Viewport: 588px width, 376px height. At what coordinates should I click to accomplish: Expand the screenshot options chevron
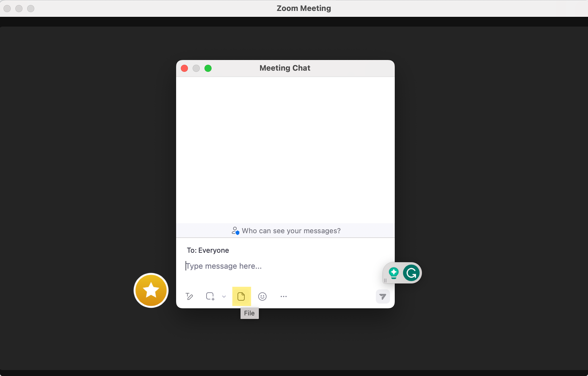pyautogui.click(x=224, y=296)
